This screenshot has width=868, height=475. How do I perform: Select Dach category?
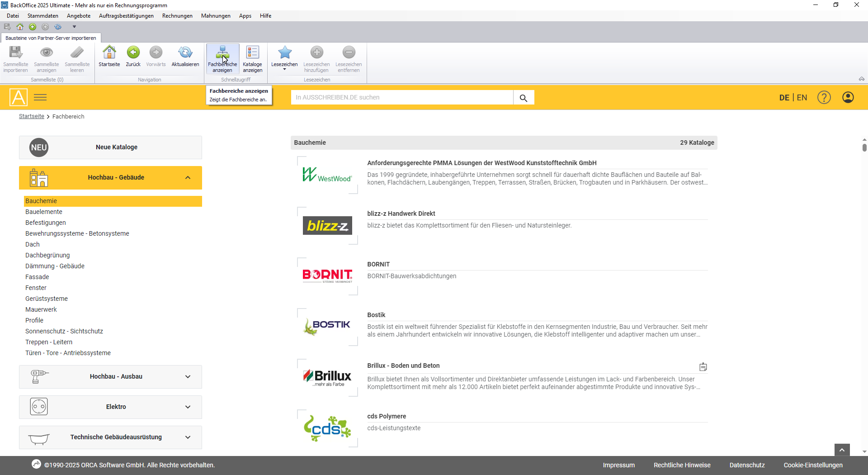point(33,244)
